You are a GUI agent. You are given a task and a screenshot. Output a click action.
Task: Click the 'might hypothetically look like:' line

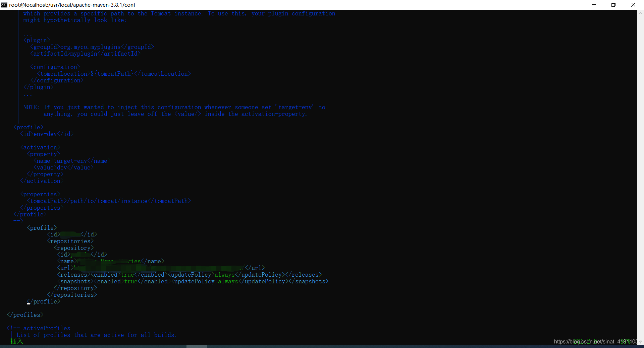pyautogui.click(x=75, y=20)
